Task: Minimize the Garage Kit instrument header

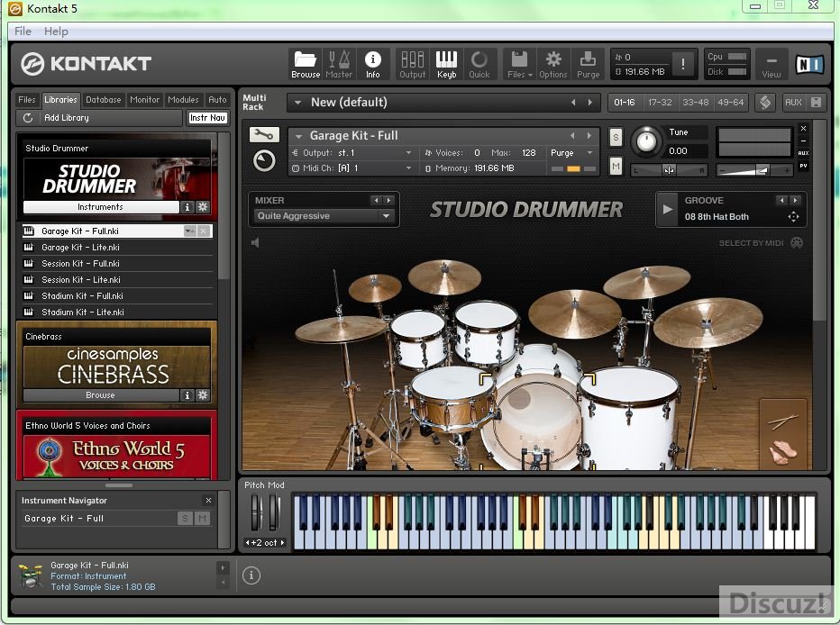Action: (x=803, y=140)
